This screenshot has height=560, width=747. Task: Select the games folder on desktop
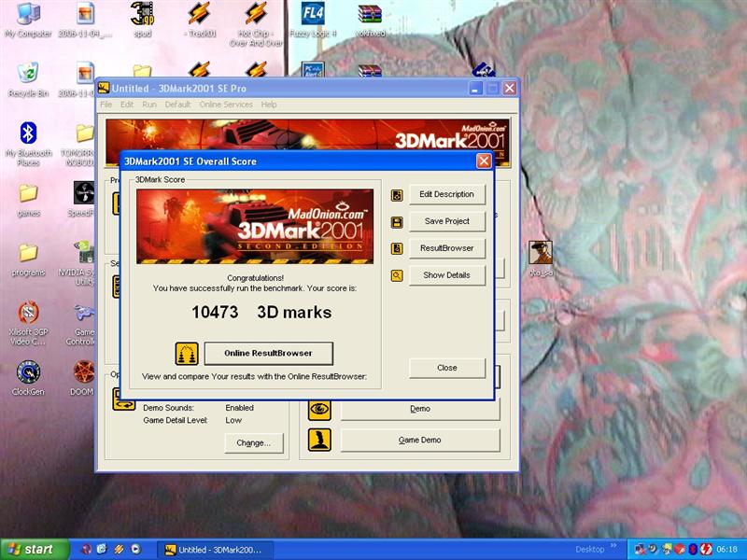(28, 201)
